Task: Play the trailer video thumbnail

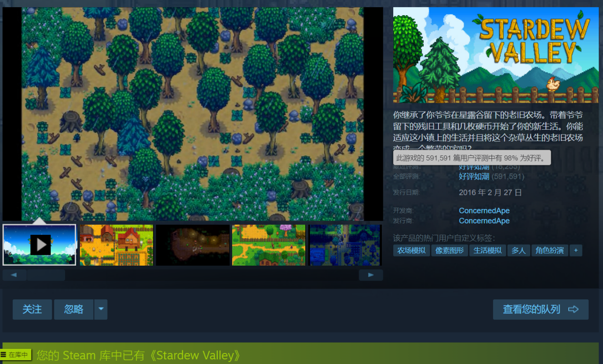Action: point(39,245)
